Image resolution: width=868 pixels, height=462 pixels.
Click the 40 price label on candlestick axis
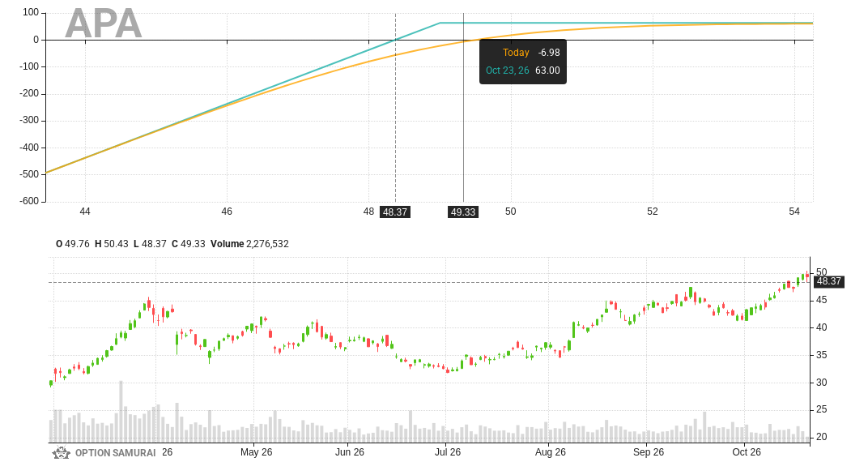822,327
